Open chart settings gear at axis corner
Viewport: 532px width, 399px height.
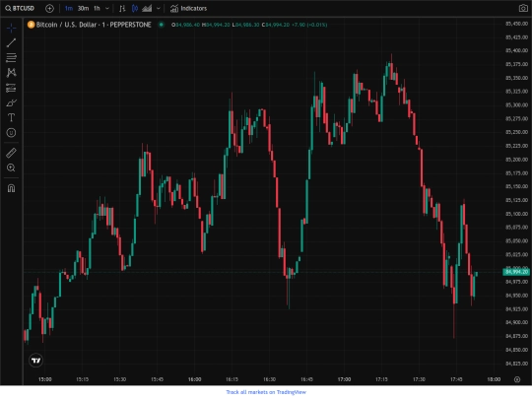pyautogui.click(x=517, y=379)
